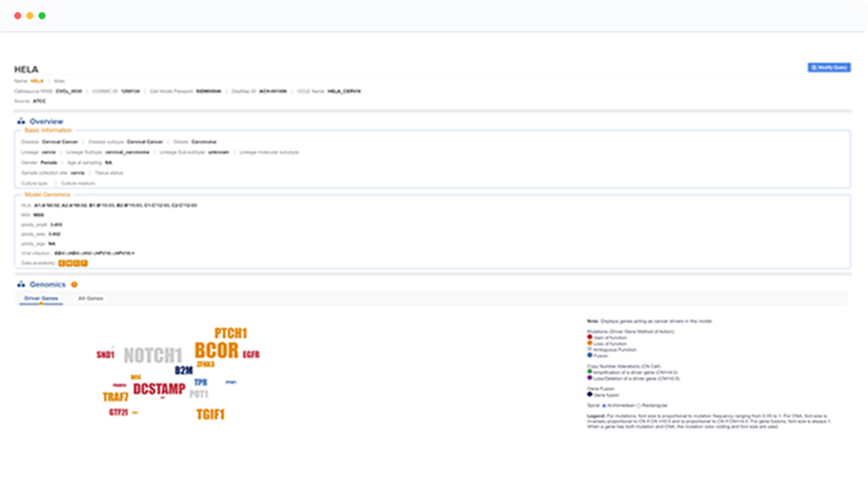Click the Modify Query button
The image size is (868, 480).
point(829,67)
